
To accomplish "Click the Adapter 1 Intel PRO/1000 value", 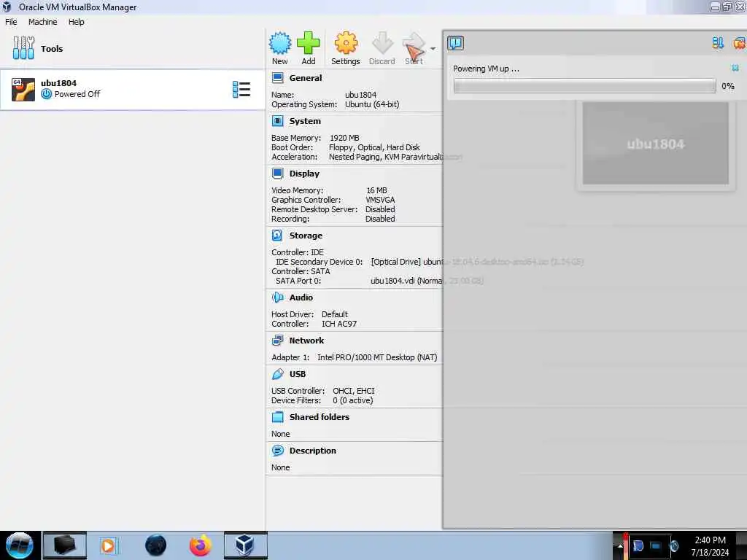I will (377, 357).
